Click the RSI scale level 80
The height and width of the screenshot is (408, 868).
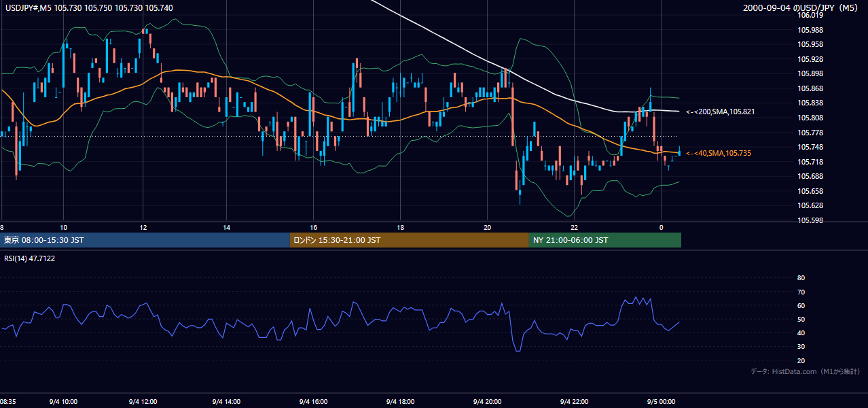click(x=801, y=278)
